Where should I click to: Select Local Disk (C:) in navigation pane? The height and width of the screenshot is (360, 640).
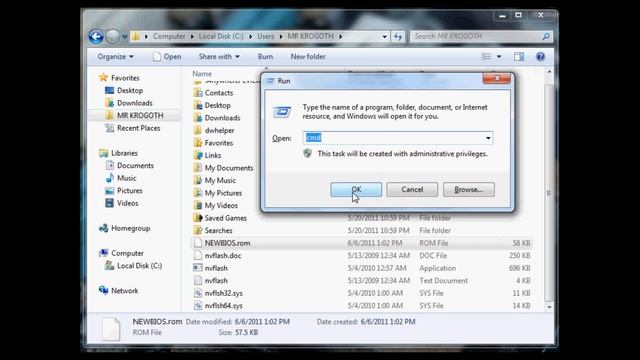click(139, 266)
